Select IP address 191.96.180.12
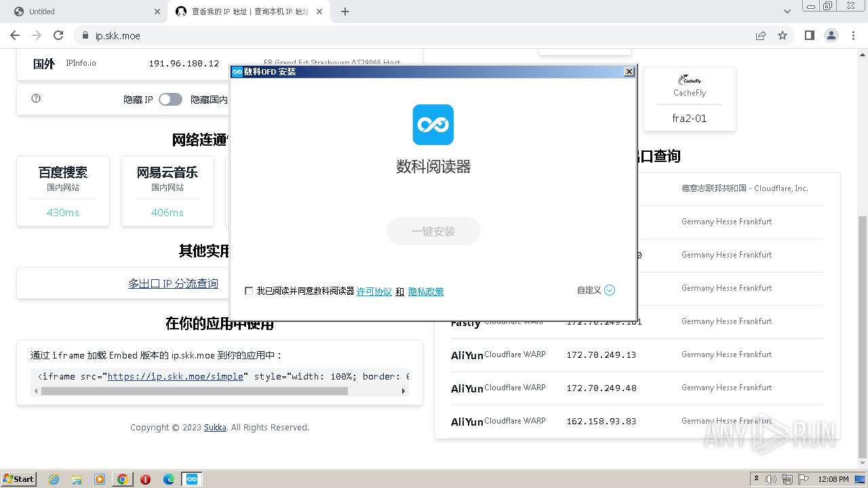The image size is (868, 488). click(x=184, y=63)
